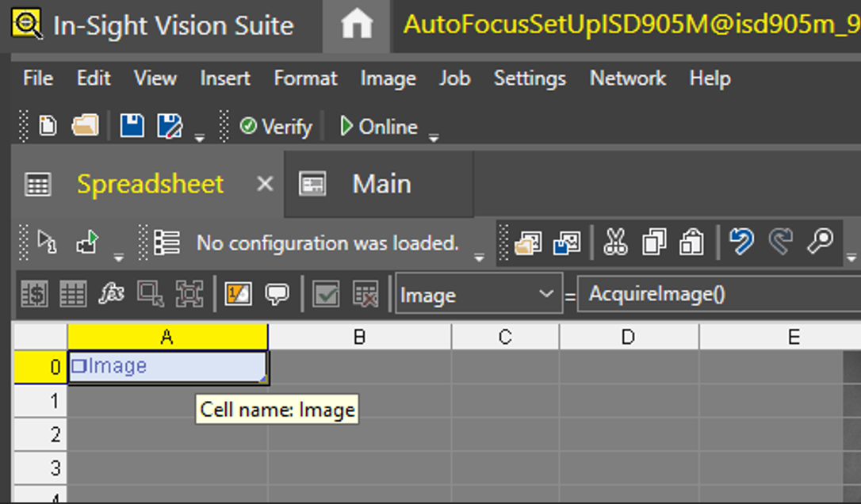Select column B header

[360, 337]
